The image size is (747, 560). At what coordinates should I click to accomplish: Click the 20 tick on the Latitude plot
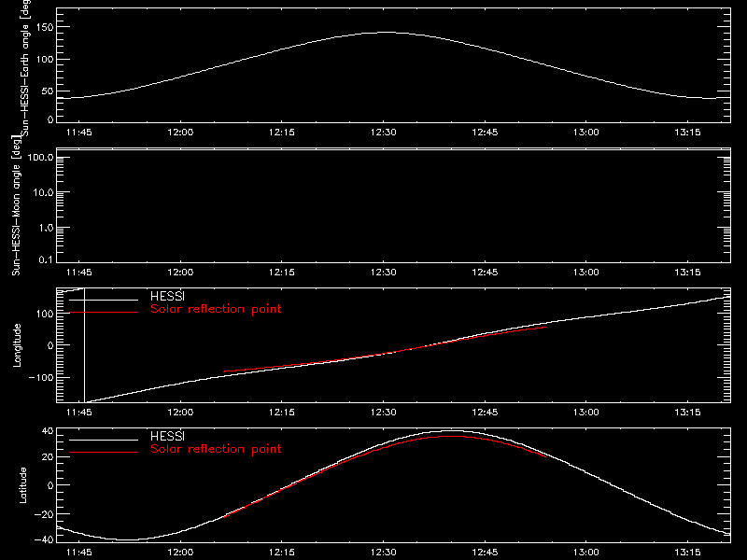[x=48, y=457]
